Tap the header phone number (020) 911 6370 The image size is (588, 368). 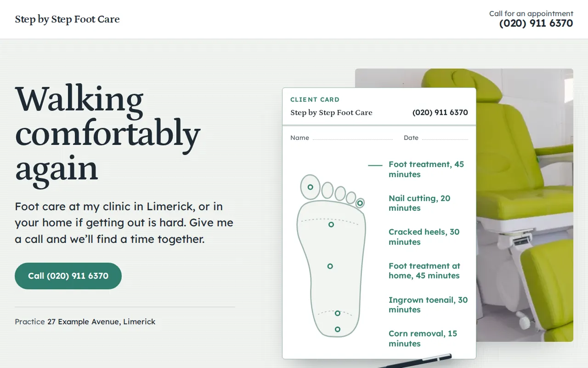click(536, 23)
